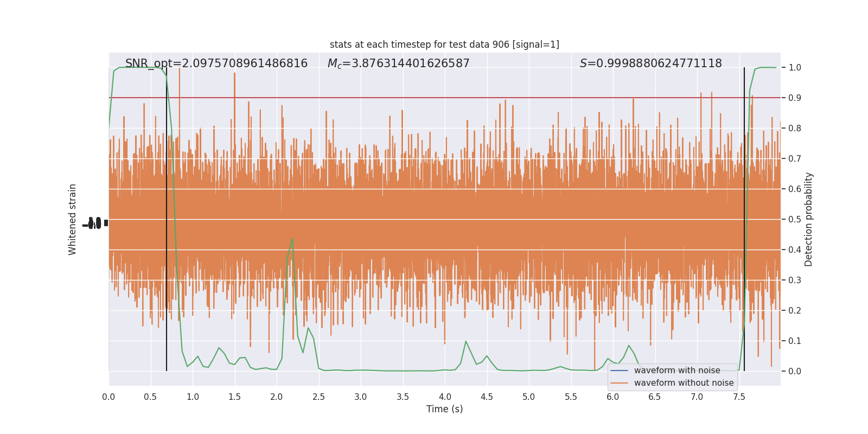This screenshot has height=434, width=868.
Task: Select the 3.5 tick on the Time axis
Action: click(403, 397)
